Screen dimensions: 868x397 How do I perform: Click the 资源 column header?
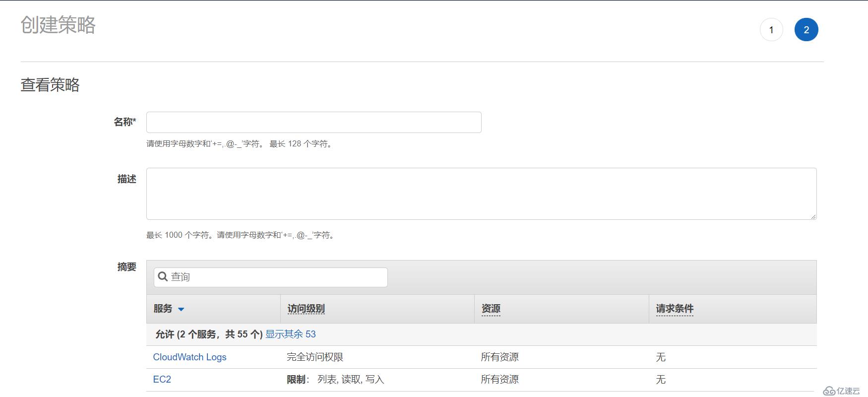pos(491,309)
